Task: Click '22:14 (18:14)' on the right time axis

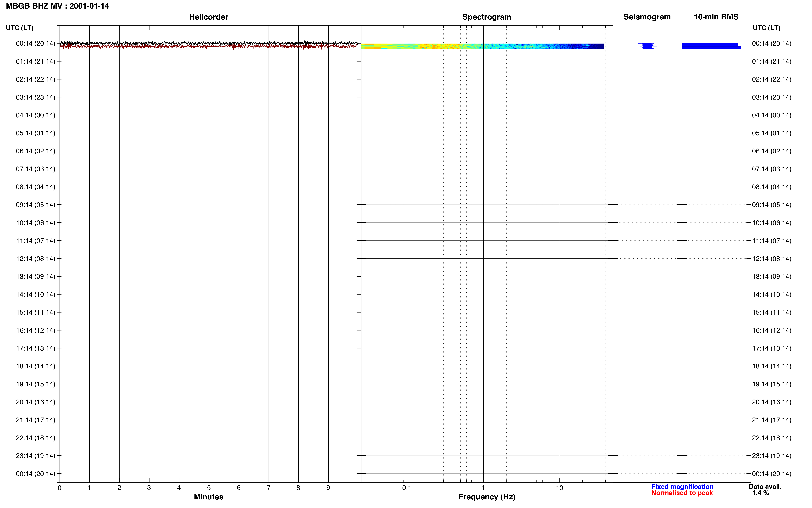Action: tap(772, 438)
